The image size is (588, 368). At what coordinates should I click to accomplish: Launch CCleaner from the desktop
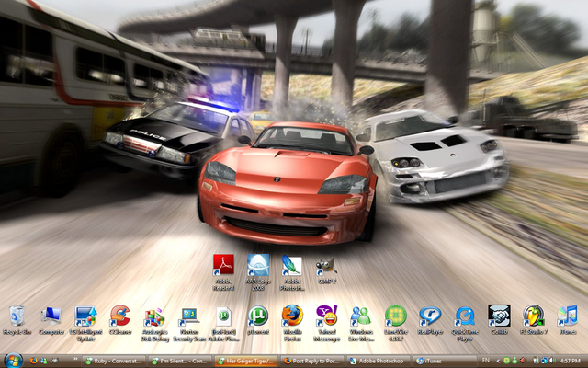pos(119,317)
